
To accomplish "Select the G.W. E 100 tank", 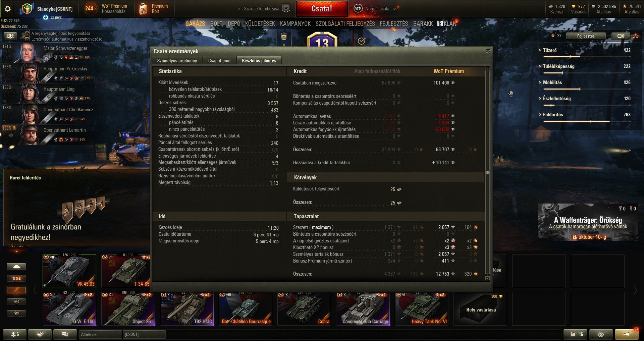I will 69,308.
